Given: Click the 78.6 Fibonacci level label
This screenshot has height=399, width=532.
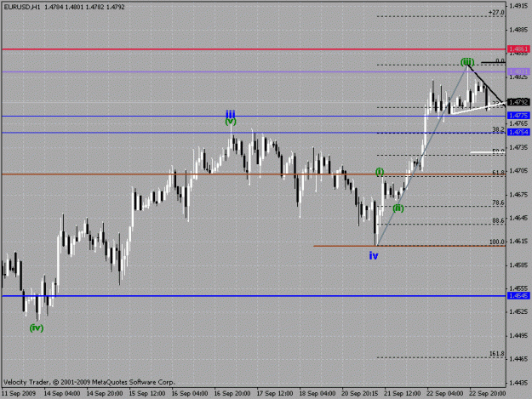Looking at the screenshot, I should 499,202.
